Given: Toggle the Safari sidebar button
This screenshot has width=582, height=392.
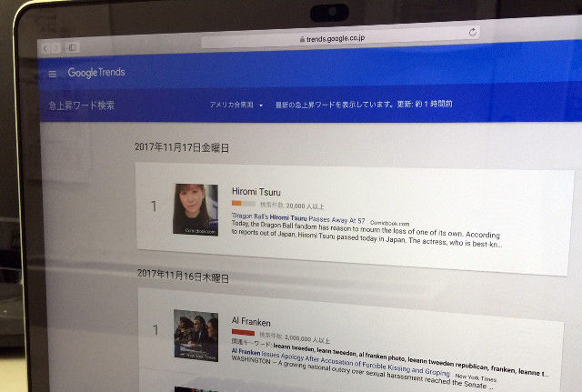Looking at the screenshot, I should point(72,47).
